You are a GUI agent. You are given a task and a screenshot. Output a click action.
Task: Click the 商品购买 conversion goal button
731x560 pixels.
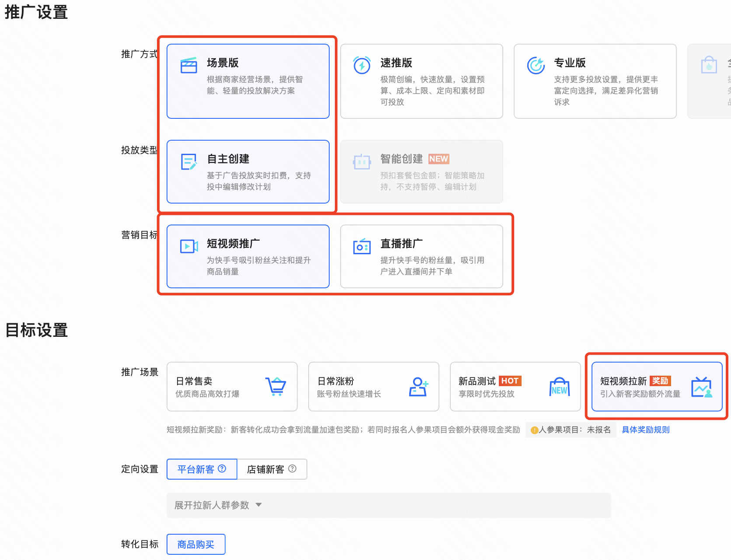[x=195, y=544]
